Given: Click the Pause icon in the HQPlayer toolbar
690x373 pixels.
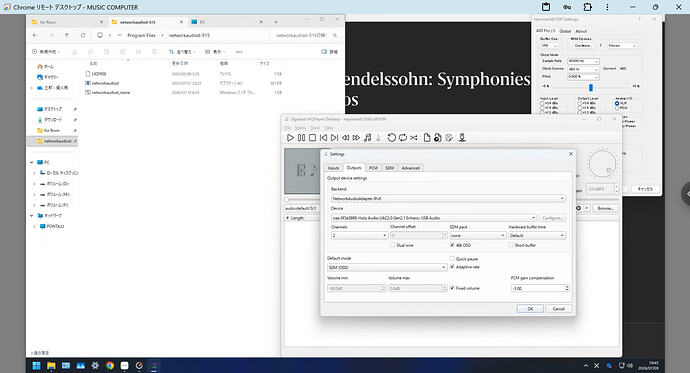Looking at the screenshot, I should click(301, 138).
